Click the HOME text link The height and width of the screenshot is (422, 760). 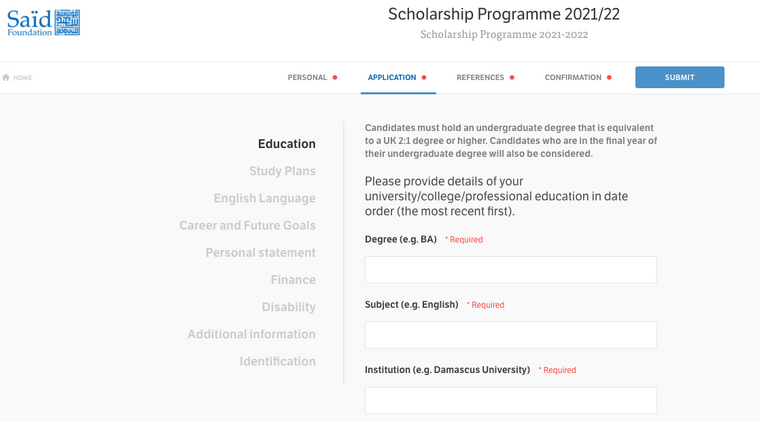[22, 78]
